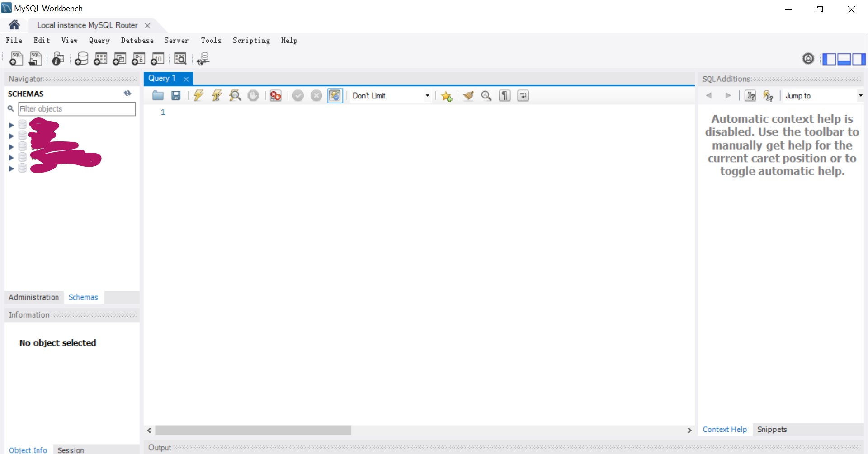Toggle invisible characters display pilcrow icon
This screenshot has height=454, width=868.
pyautogui.click(x=505, y=96)
